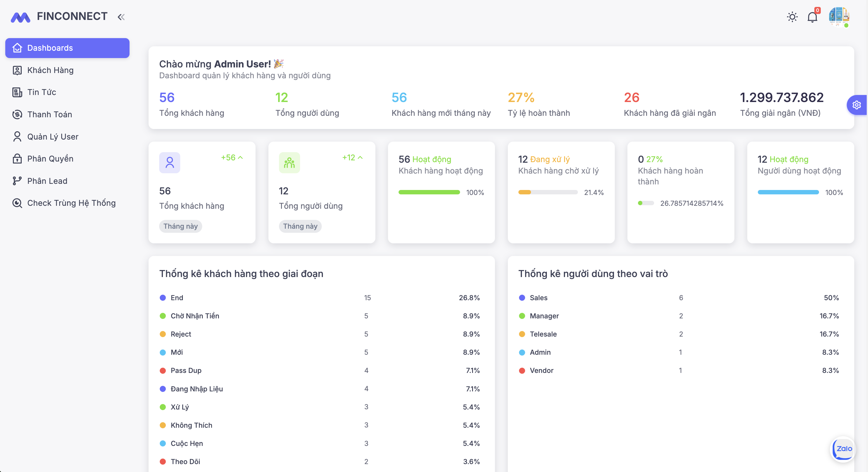Open the notifications bell

tap(812, 17)
